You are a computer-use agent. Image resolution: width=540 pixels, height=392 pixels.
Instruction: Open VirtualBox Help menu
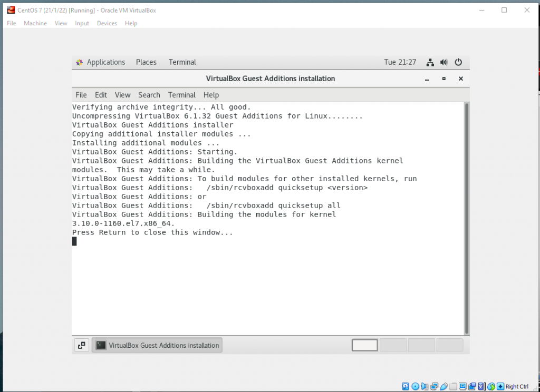(131, 23)
